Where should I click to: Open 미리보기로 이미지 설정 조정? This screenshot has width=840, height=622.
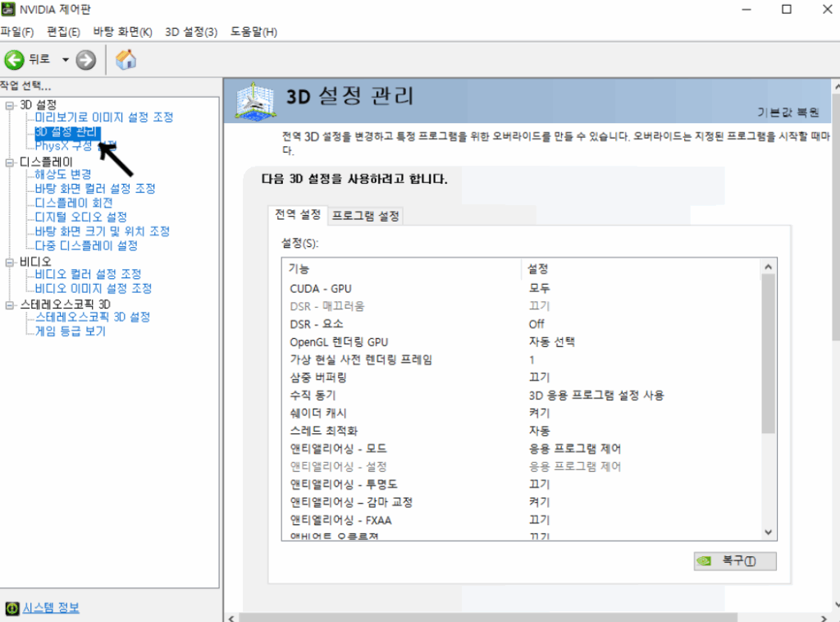(x=104, y=117)
